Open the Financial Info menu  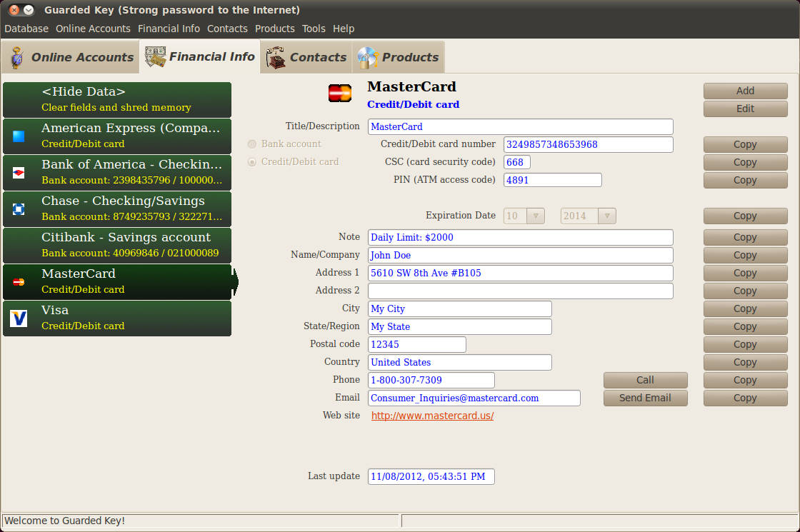coord(169,29)
